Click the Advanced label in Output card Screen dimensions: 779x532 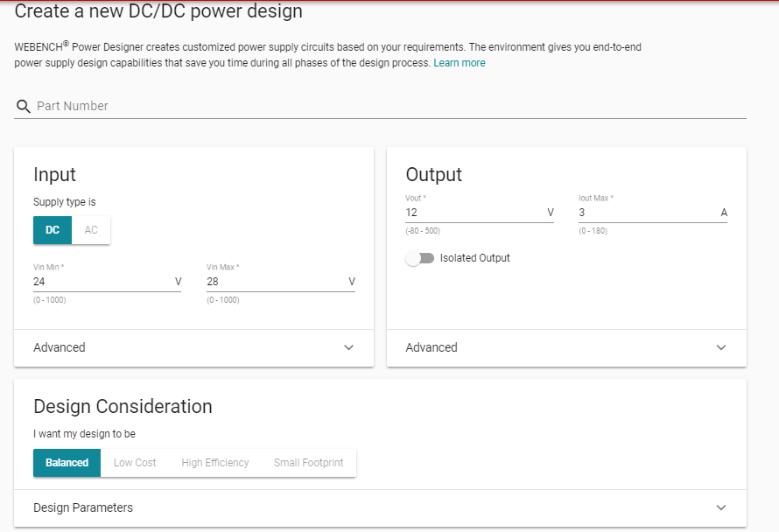(432, 347)
